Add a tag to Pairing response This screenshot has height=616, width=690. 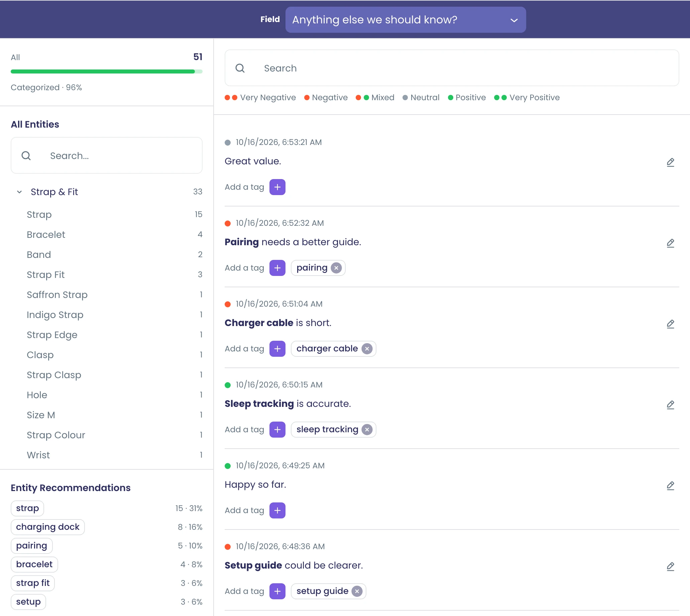click(x=277, y=268)
